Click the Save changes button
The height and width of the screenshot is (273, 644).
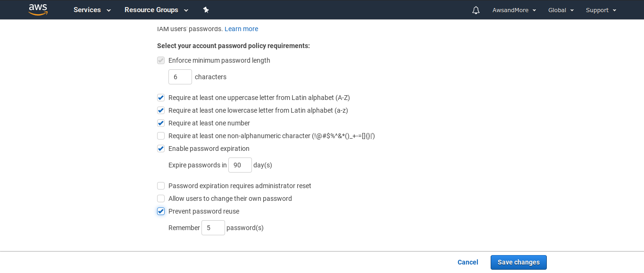pos(519,262)
